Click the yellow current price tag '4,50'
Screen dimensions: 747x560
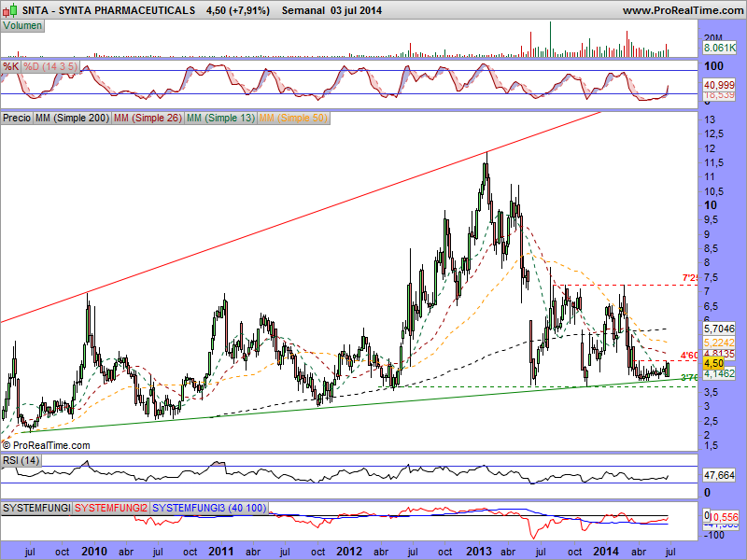713,363
